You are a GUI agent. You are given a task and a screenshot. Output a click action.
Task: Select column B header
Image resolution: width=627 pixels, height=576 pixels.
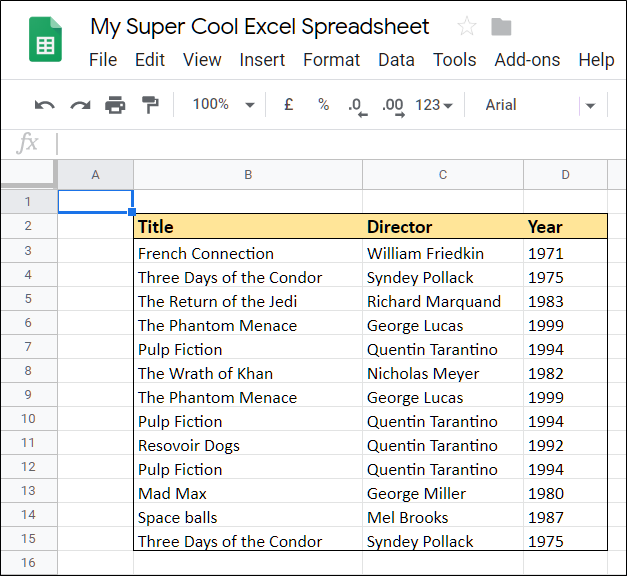[x=248, y=175]
